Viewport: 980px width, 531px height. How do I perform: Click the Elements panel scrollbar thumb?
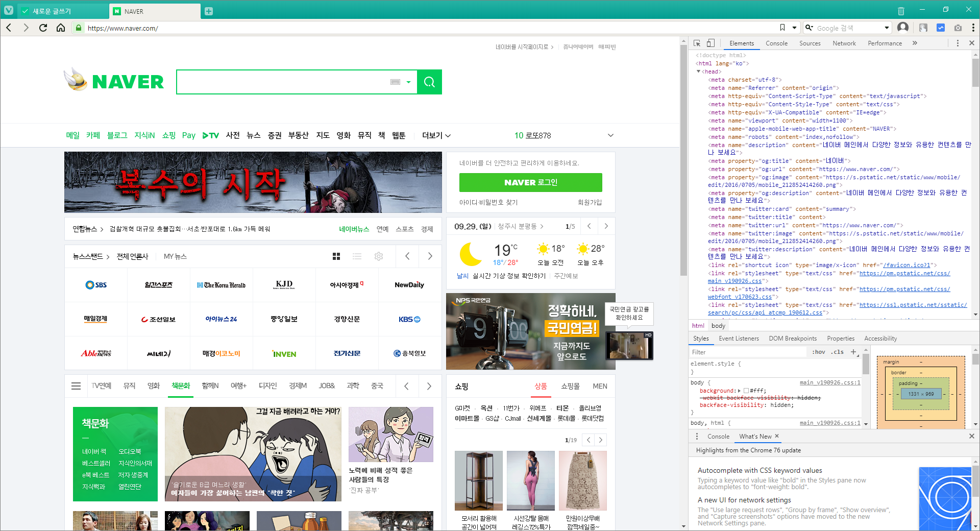click(975, 74)
